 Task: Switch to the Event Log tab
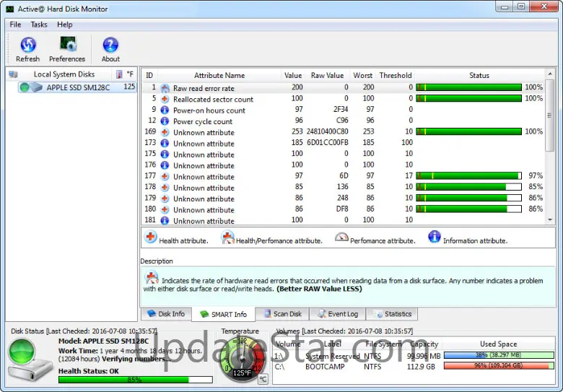(x=338, y=314)
